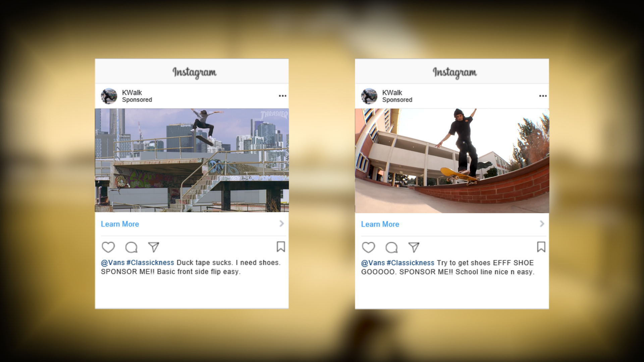644x362 pixels.
Task: Open the three-dot options on left post
Action: 282,96
